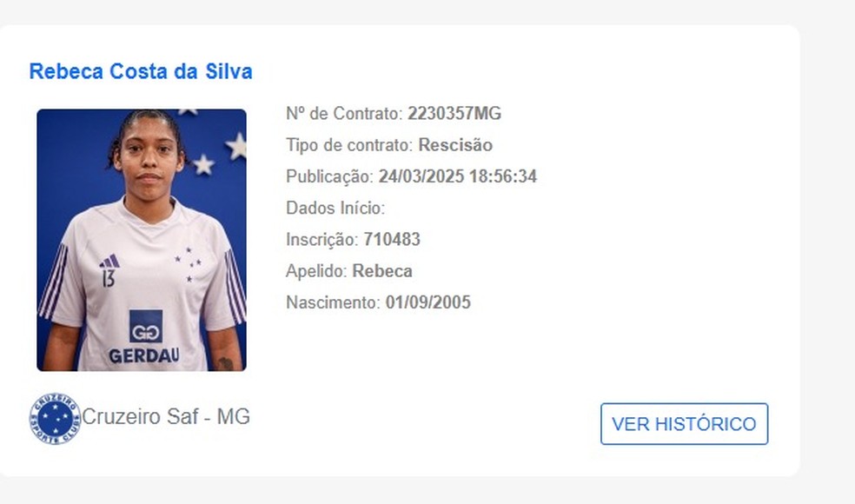Click the Cruzeiro star emblem on the jersey

point(189,264)
